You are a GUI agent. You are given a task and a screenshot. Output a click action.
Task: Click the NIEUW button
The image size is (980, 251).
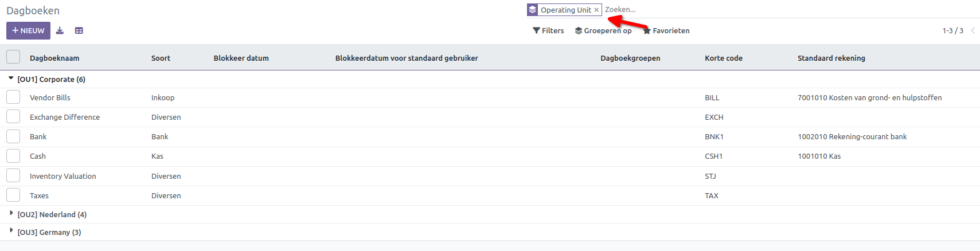pyautogui.click(x=28, y=31)
